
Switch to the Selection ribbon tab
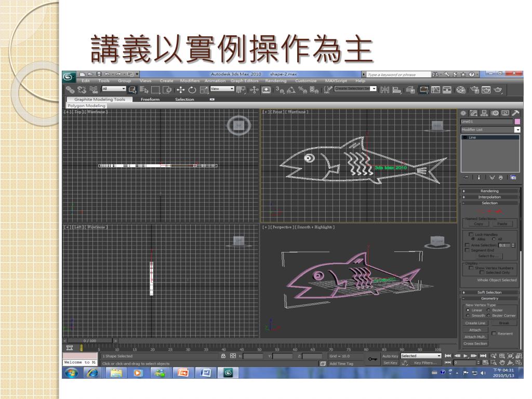point(184,99)
